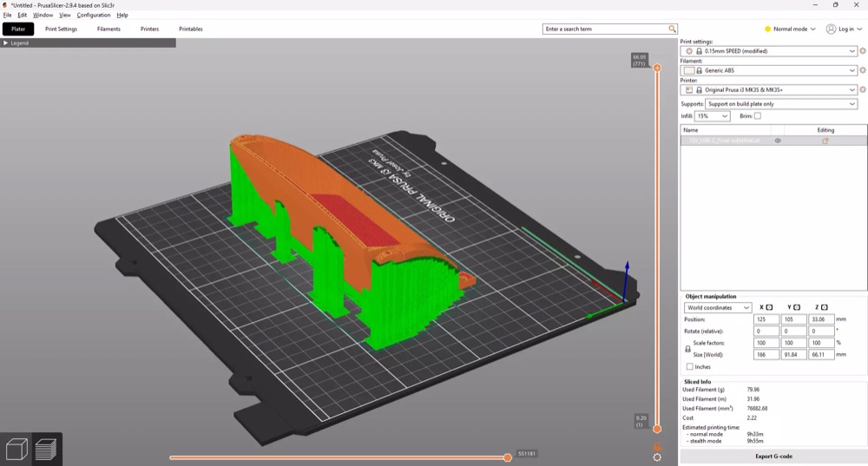The image size is (868, 466).
Task: Switch to Filaments tab
Action: (108, 29)
